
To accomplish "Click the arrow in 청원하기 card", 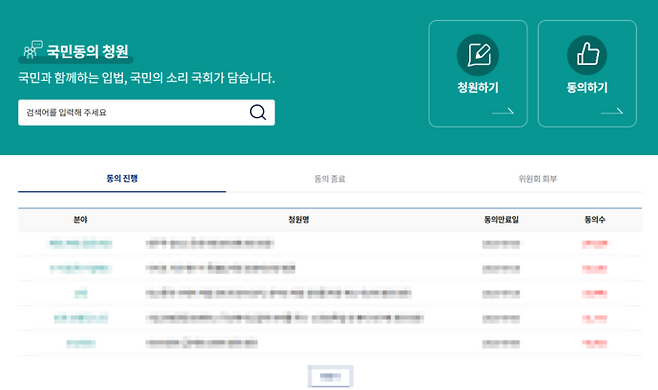I will click(503, 111).
